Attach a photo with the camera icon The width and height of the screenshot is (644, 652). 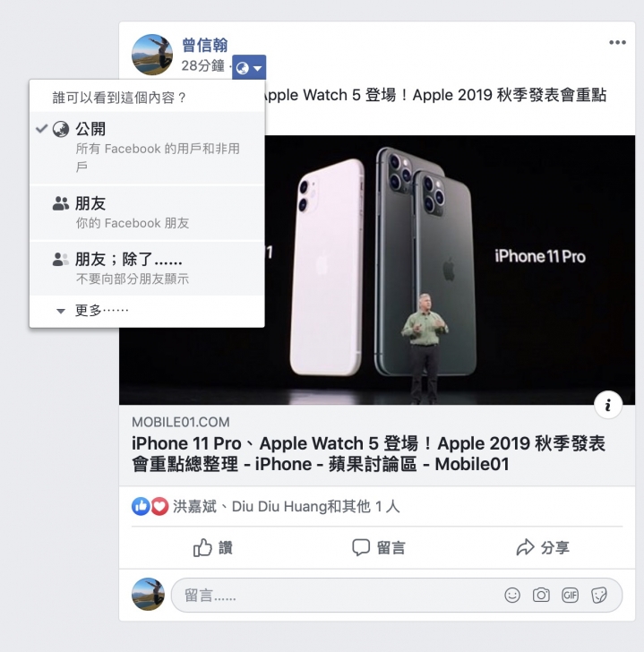(x=541, y=596)
